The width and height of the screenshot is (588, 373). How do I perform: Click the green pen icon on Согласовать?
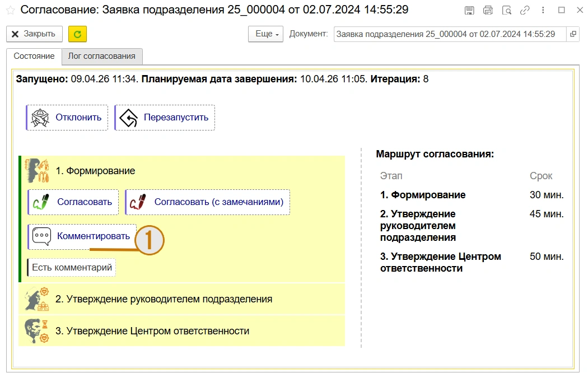click(x=41, y=202)
